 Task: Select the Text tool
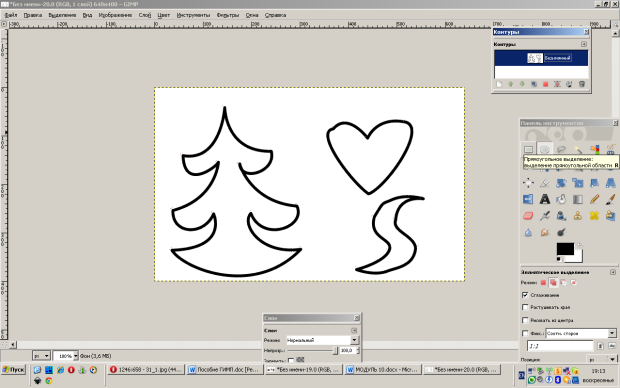[545, 199]
